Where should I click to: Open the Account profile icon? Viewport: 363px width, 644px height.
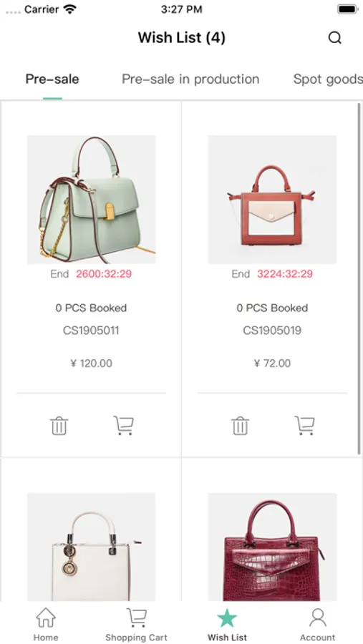click(317, 618)
